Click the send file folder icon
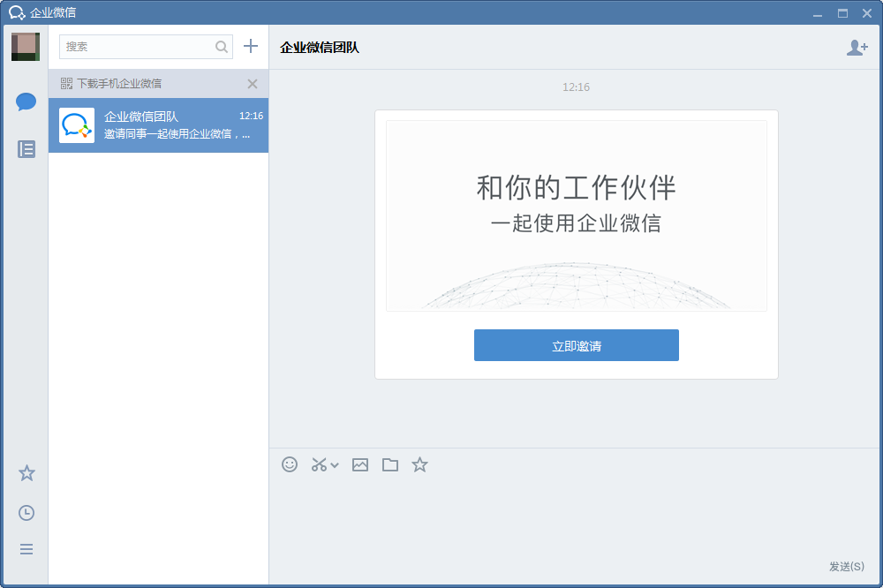883x588 pixels. tap(390, 464)
